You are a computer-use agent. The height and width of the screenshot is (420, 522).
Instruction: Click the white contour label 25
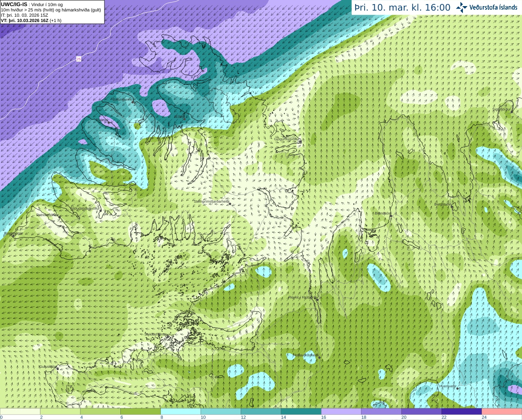click(79, 59)
